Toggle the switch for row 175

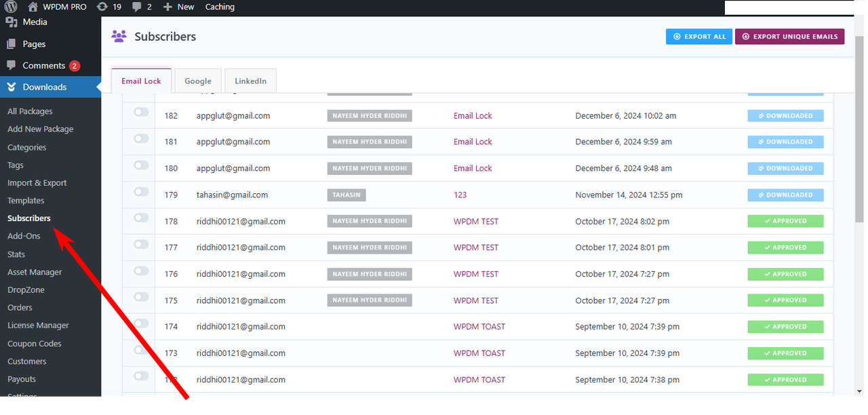click(x=141, y=297)
